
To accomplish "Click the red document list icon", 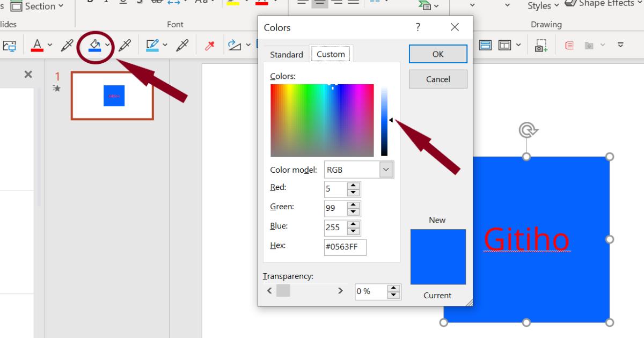I will click(569, 46).
